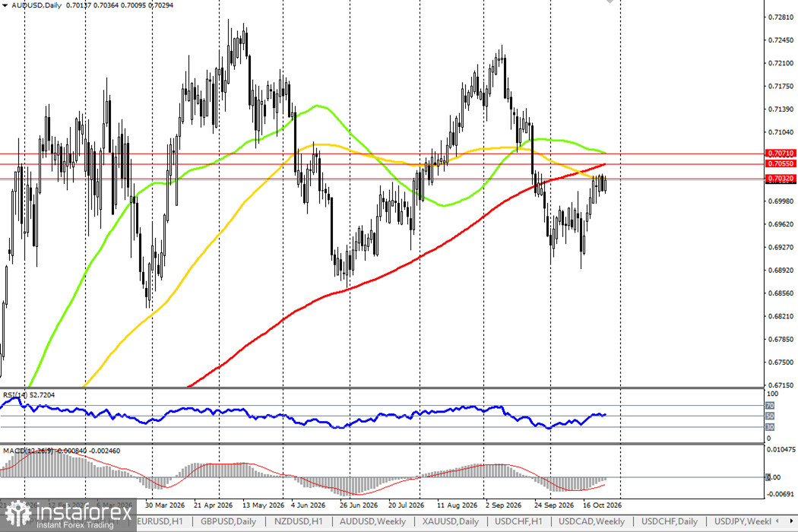Switch to the USDCAD,Weekly tab
This screenshot has height=532, width=798.
(x=591, y=521)
